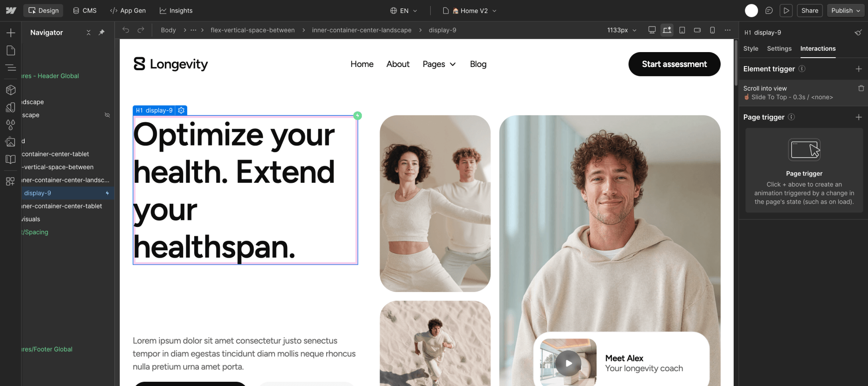The height and width of the screenshot is (386, 868).
Task: Click the Preview play button
Action: coord(786,10)
